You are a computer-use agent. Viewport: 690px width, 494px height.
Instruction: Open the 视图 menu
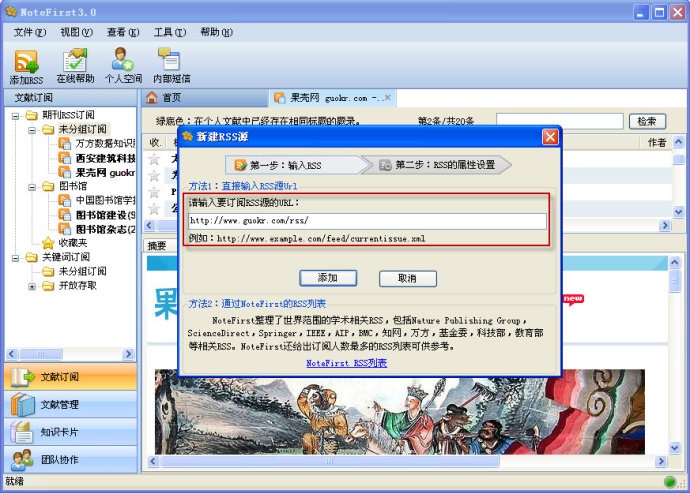point(76,32)
